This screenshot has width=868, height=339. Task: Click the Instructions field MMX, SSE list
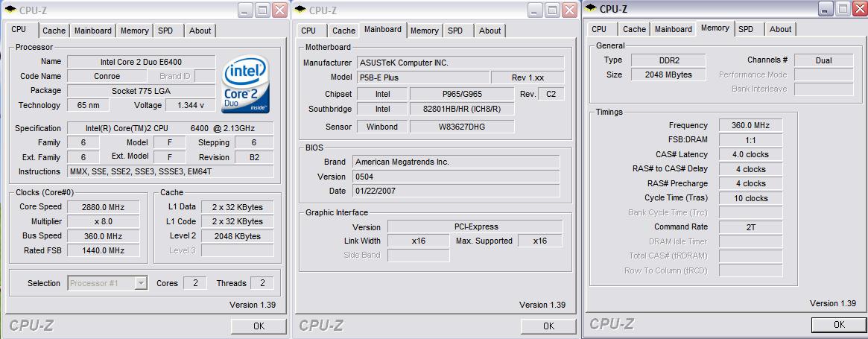click(171, 171)
